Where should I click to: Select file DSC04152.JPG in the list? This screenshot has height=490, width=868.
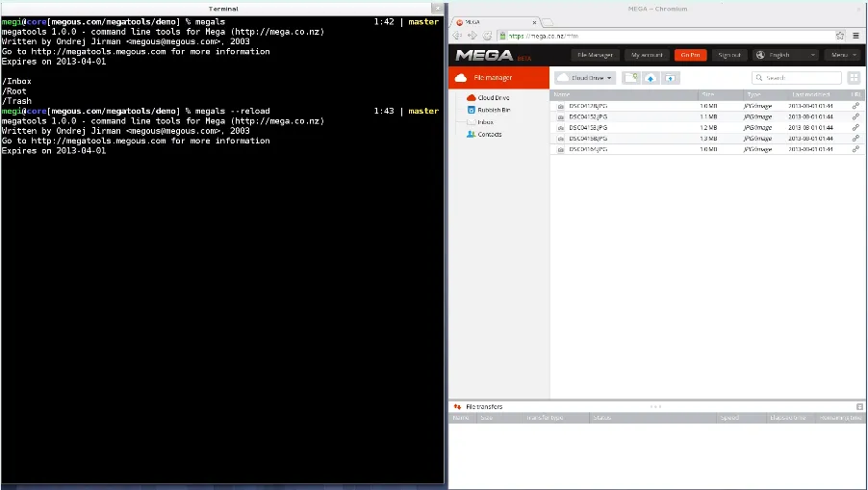pyautogui.click(x=588, y=116)
